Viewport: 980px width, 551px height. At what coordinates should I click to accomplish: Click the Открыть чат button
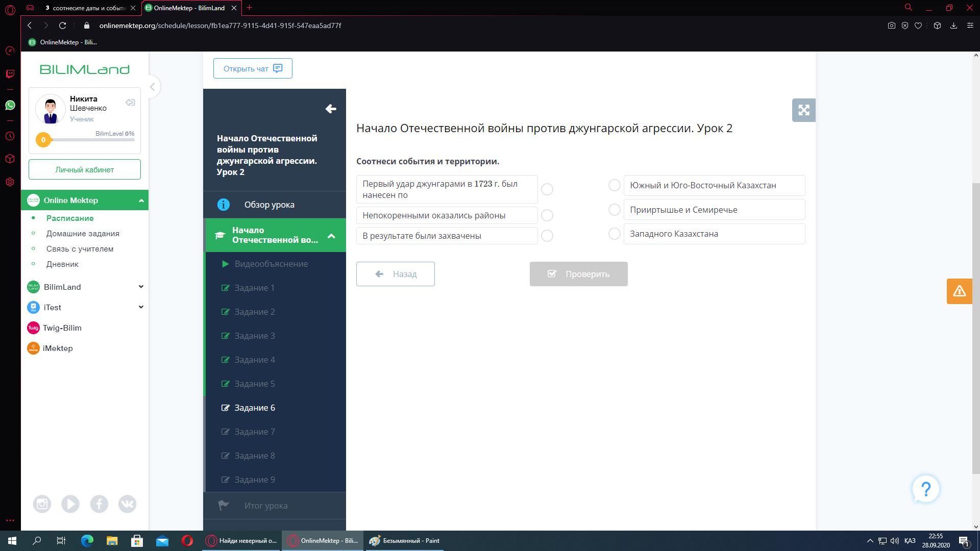click(253, 68)
